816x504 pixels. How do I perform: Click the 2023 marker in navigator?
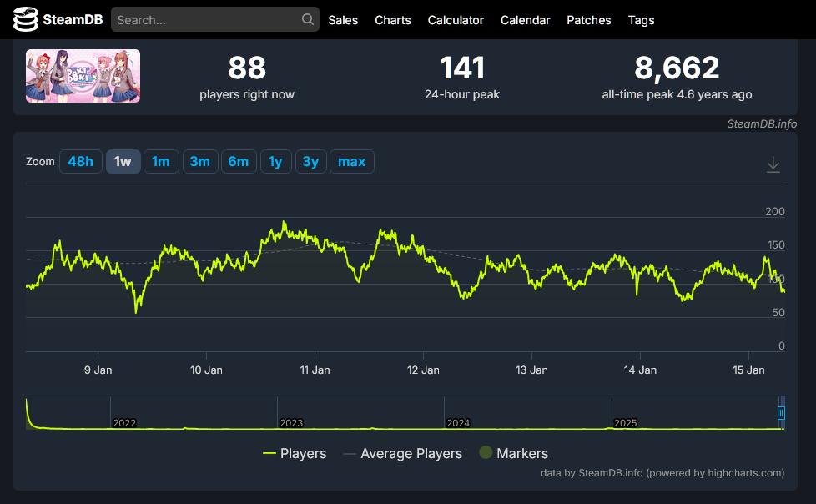pyautogui.click(x=291, y=423)
